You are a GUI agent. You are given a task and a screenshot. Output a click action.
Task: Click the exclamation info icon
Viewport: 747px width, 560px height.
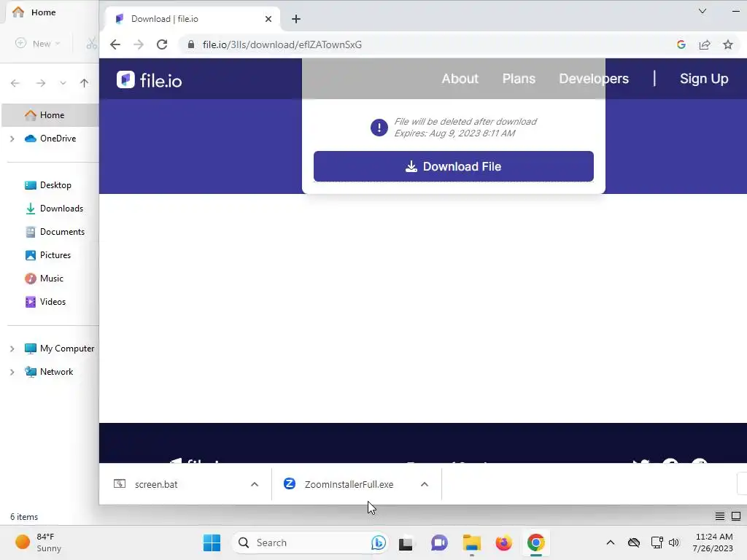coord(379,128)
